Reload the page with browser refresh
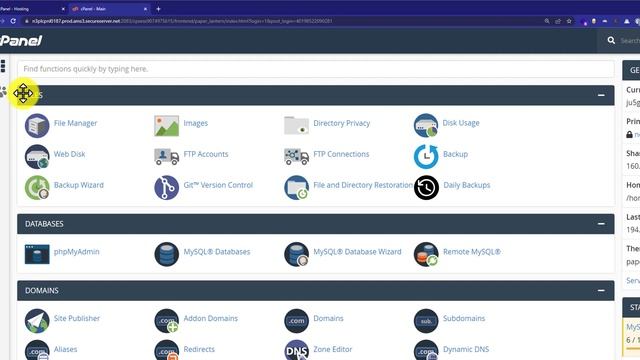The width and height of the screenshot is (640, 360). (x=13, y=21)
